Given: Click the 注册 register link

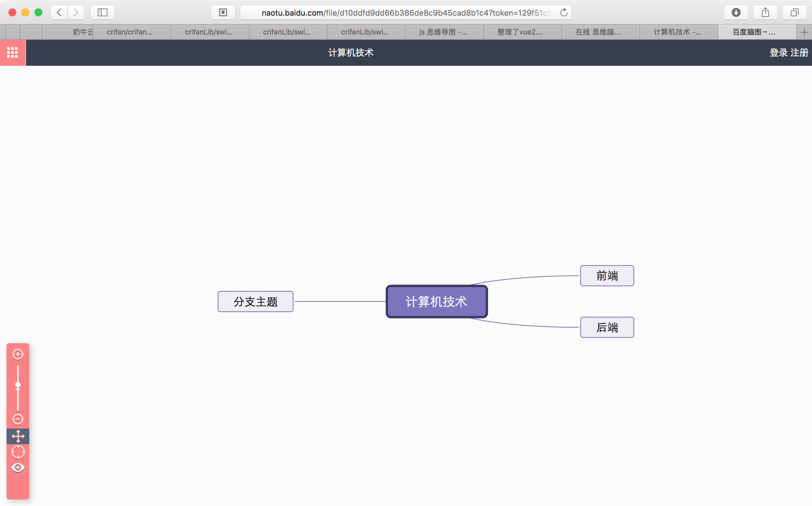Looking at the screenshot, I should tap(799, 52).
